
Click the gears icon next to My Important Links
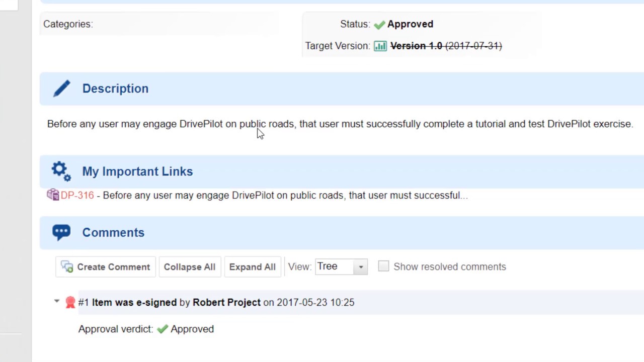click(x=61, y=171)
